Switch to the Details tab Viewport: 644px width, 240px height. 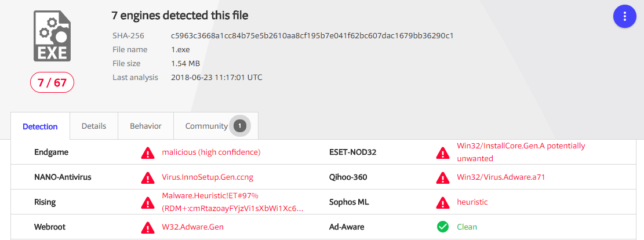point(94,126)
